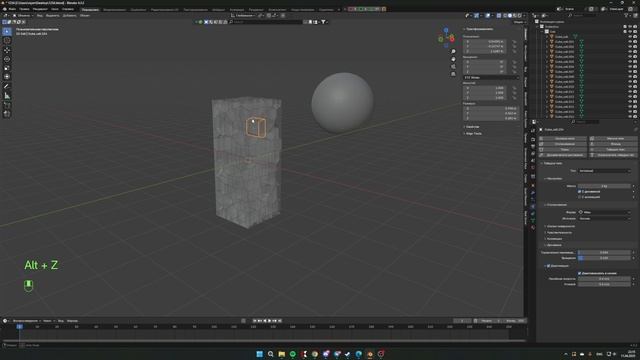Adjust the damping rotation slider
Screen dimensions: 640x360
coord(604,258)
